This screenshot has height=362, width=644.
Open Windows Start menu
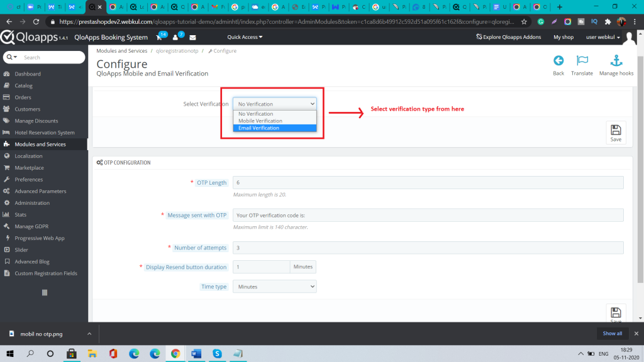tap(10, 353)
